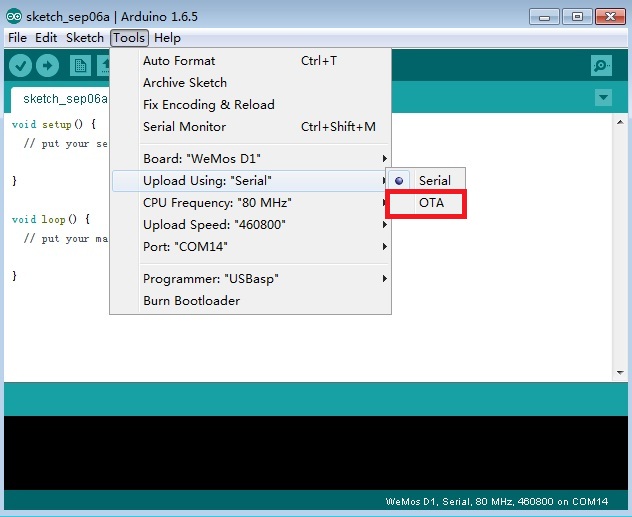
Task: Click the New sketch icon
Action: click(80, 66)
